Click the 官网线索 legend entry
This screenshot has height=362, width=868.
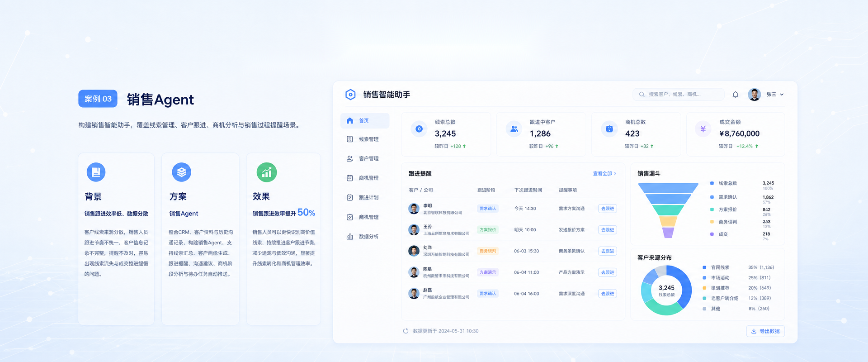point(738,267)
